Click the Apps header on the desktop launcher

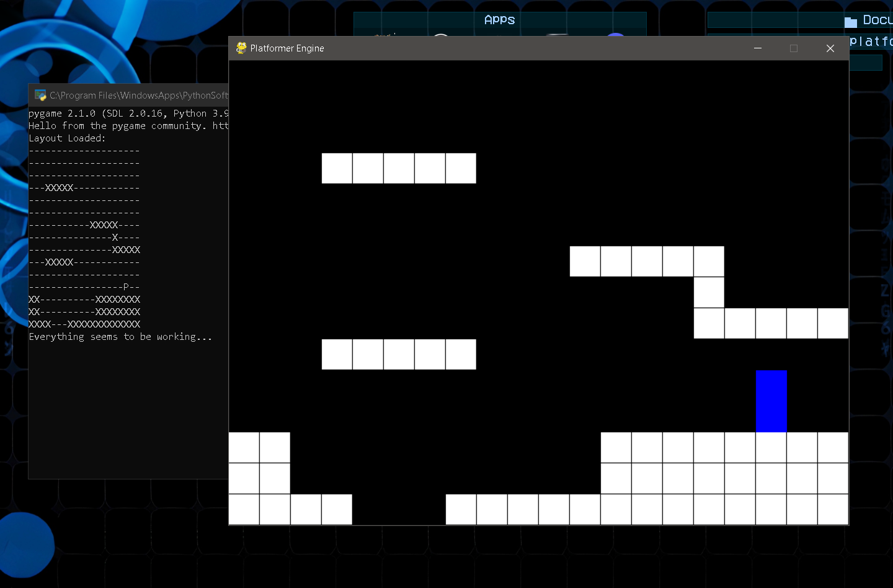tap(500, 19)
